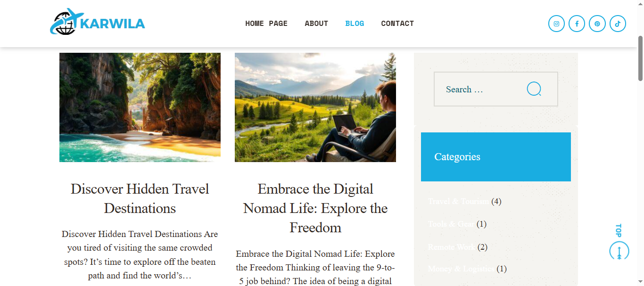Image resolution: width=644 pixels, height=286 pixels.
Task: Open the Instagram social icon
Action: click(556, 24)
